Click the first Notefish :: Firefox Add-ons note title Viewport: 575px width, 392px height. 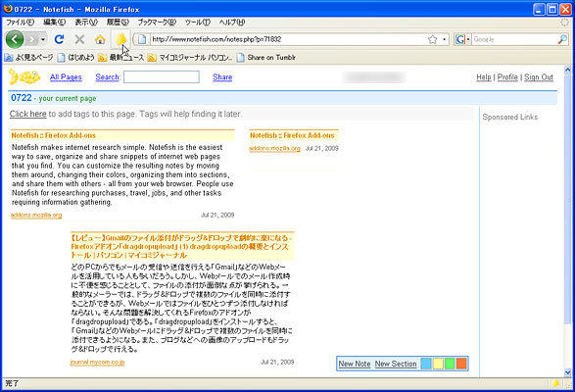click(x=54, y=135)
